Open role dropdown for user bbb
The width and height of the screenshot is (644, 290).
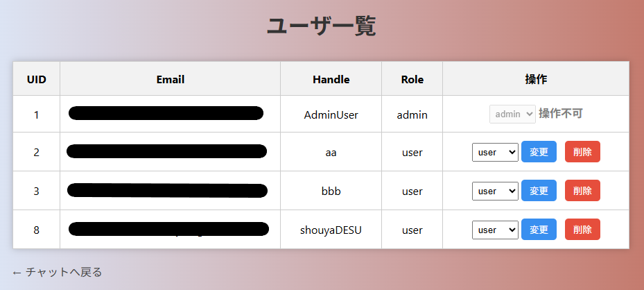pos(495,191)
